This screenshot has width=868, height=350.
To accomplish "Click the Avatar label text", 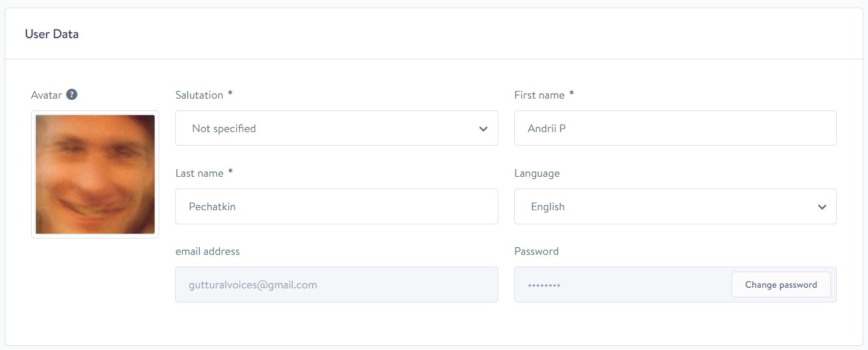I will coord(46,95).
